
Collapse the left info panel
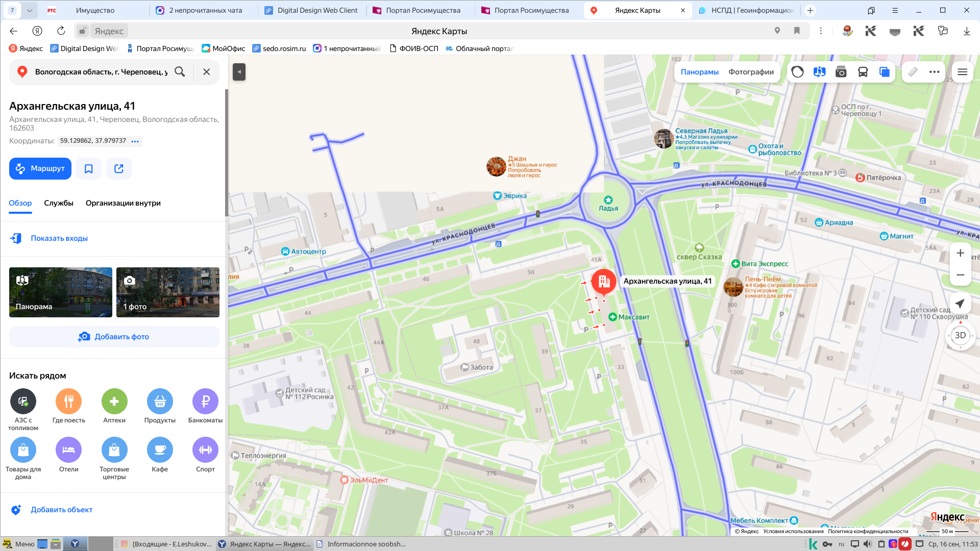click(239, 72)
